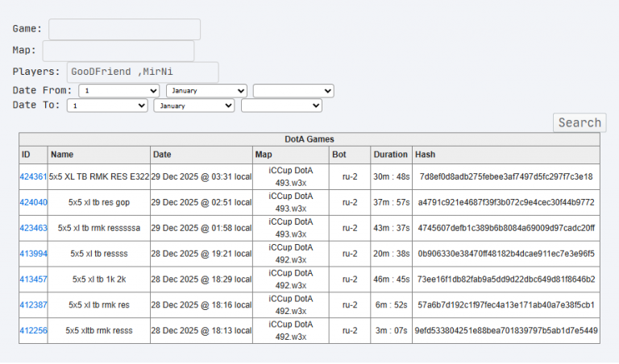619x364 pixels.
Task: Click hash starting with a4791c921e4687
Action: click(506, 202)
